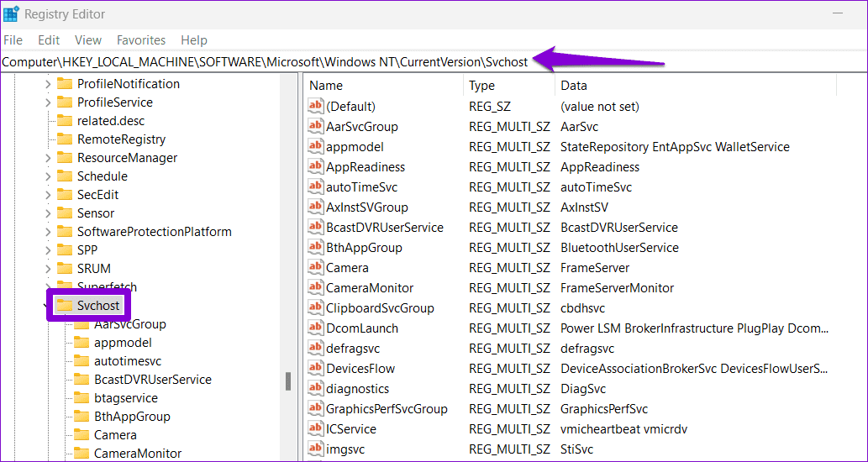Open the Favorites menu
This screenshot has width=868, height=462.
click(141, 40)
